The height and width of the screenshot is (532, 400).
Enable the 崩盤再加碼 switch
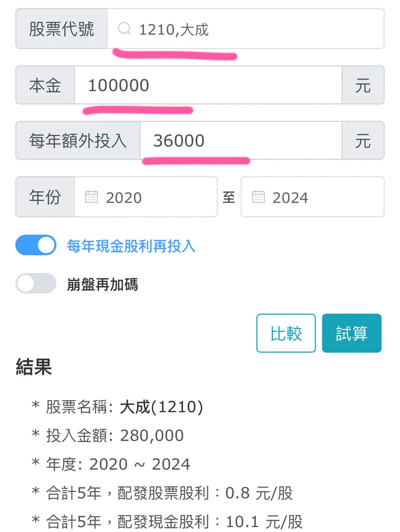(36, 284)
